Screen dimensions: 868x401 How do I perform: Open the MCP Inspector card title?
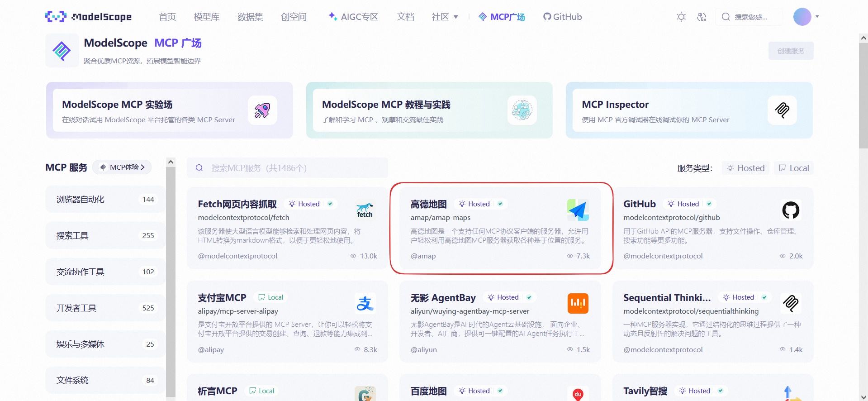click(615, 105)
